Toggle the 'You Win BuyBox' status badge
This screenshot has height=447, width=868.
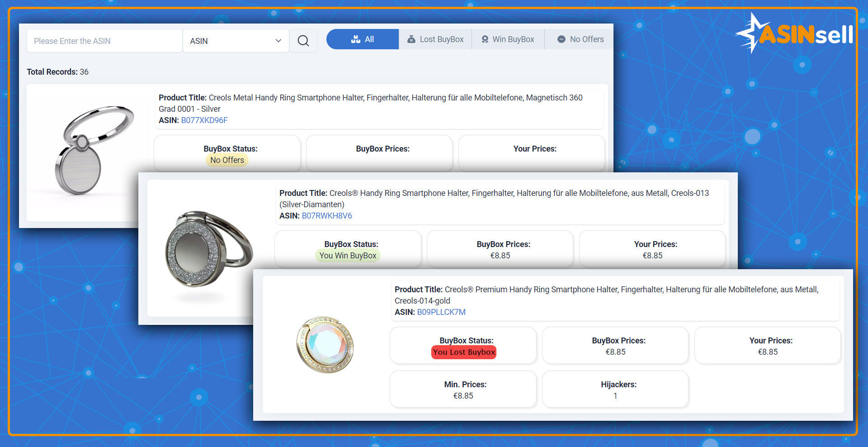pyautogui.click(x=347, y=255)
